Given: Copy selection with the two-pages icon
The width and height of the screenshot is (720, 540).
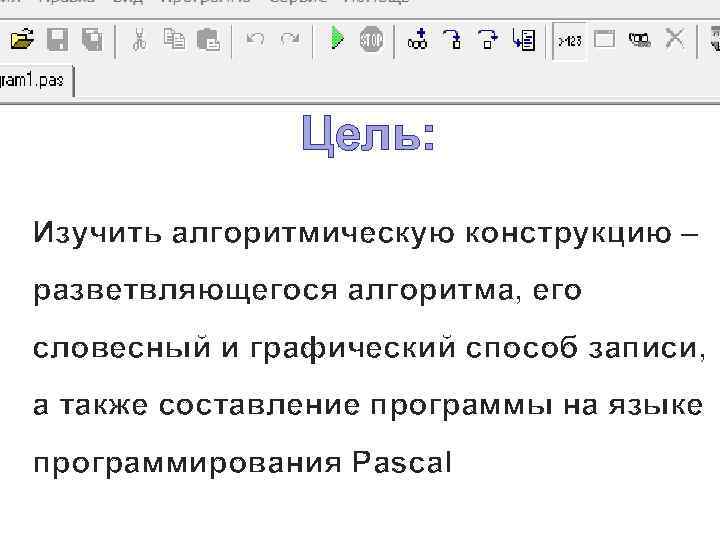Looking at the screenshot, I should (174, 39).
